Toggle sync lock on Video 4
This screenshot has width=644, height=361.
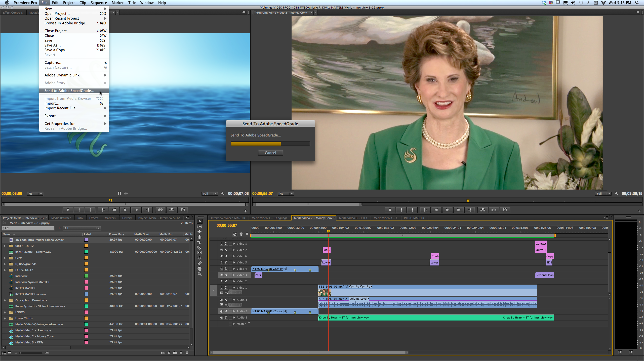tap(226, 269)
